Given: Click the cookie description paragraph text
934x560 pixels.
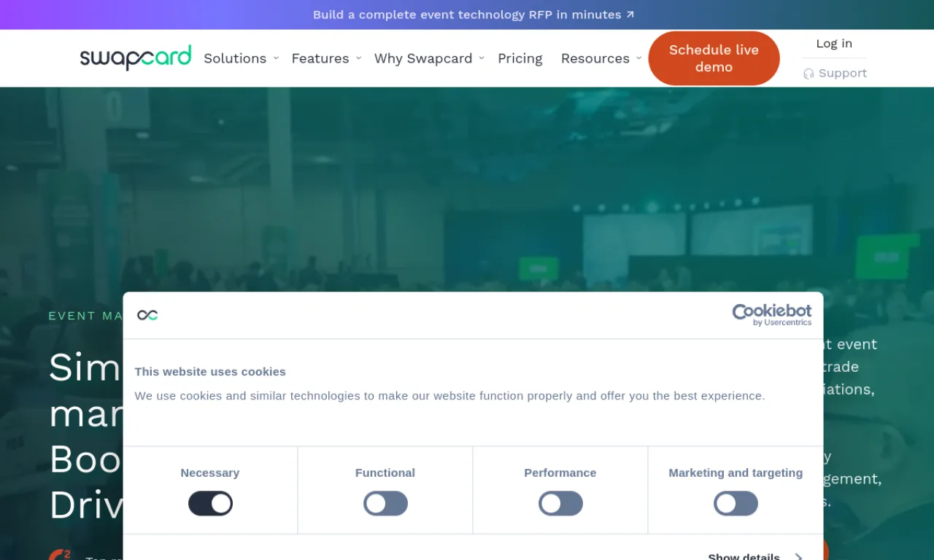Looking at the screenshot, I should pyautogui.click(x=450, y=395).
